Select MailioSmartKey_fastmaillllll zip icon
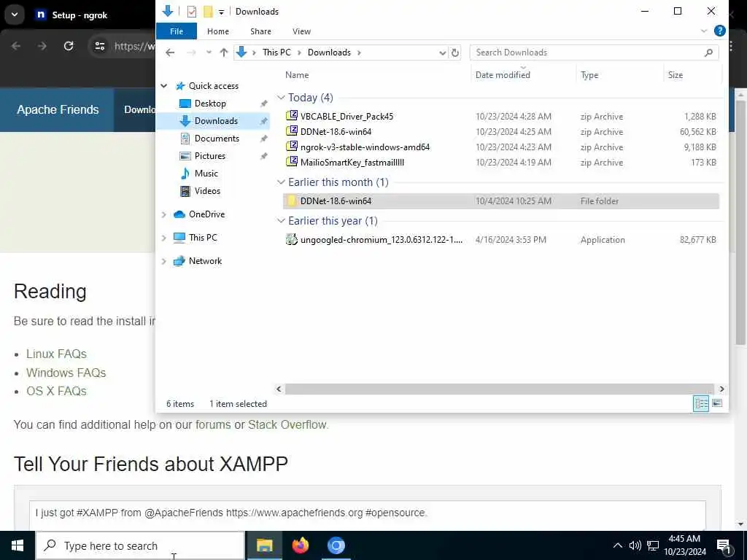 click(x=292, y=162)
